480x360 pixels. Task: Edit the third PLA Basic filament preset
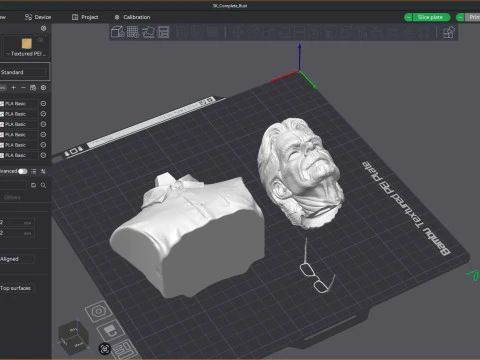click(x=43, y=124)
